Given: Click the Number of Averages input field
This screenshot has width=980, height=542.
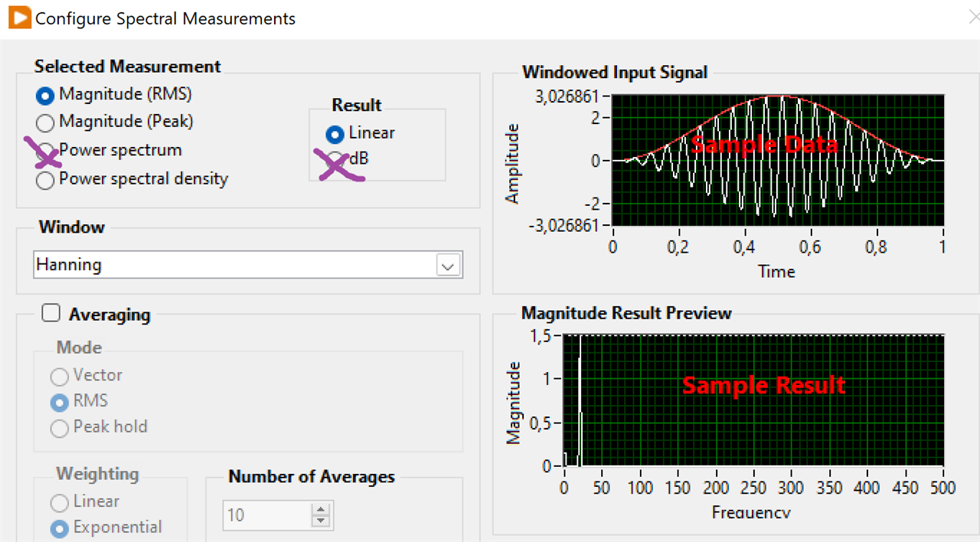Looking at the screenshot, I should (x=267, y=515).
